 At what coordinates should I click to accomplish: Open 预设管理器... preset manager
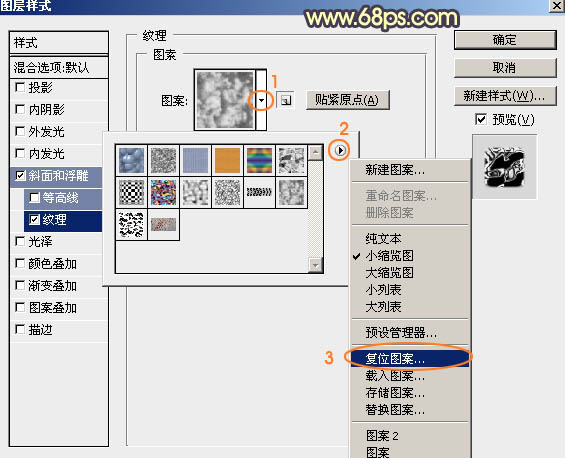pos(410,333)
